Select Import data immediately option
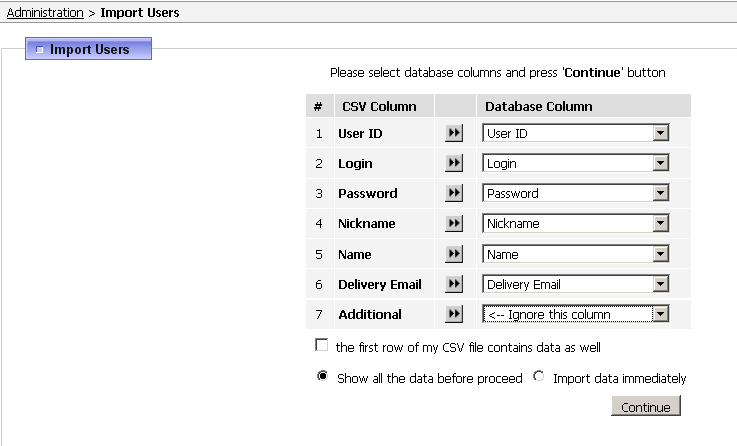This screenshot has height=446, width=737. click(x=539, y=376)
